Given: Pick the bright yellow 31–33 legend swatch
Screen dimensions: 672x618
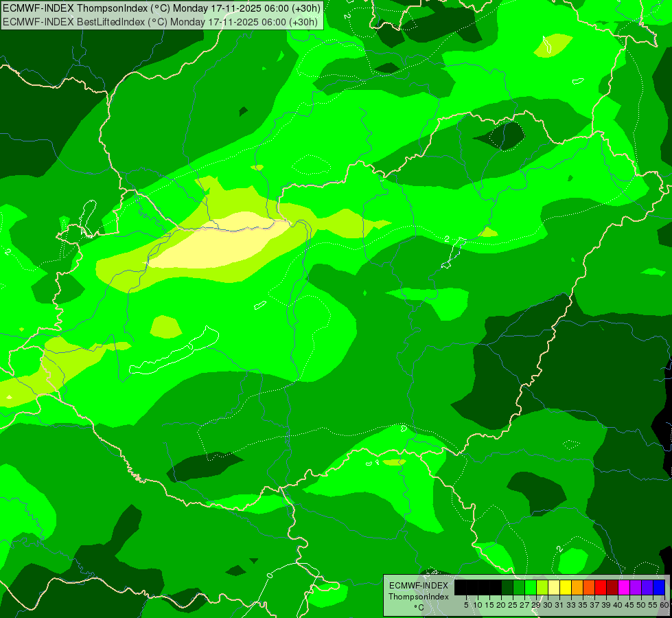Looking at the screenshot, I should click(x=565, y=587).
